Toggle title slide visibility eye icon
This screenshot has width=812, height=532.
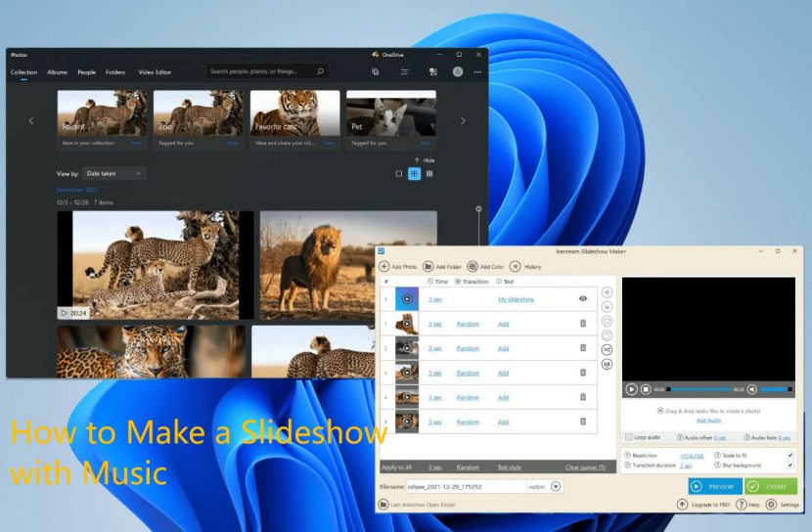click(583, 298)
